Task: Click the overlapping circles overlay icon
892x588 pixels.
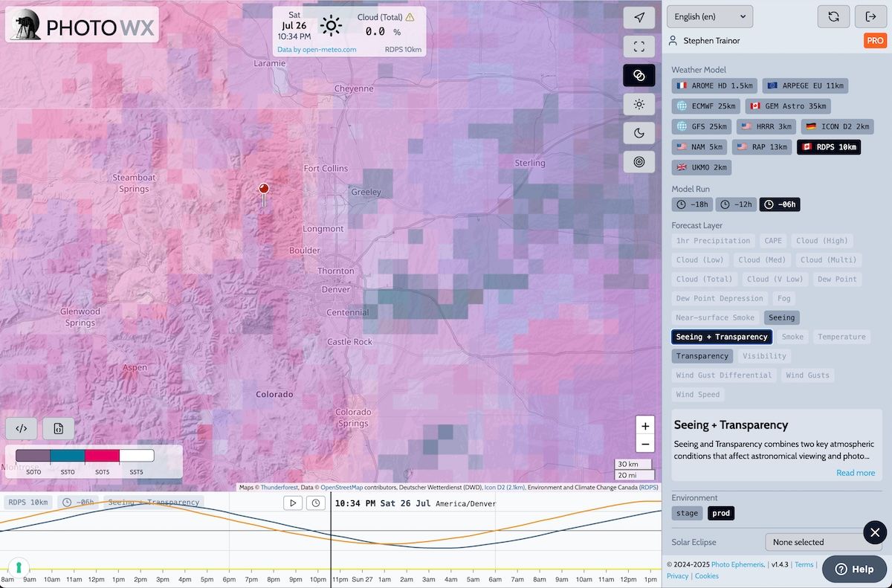Action: [639, 75]
